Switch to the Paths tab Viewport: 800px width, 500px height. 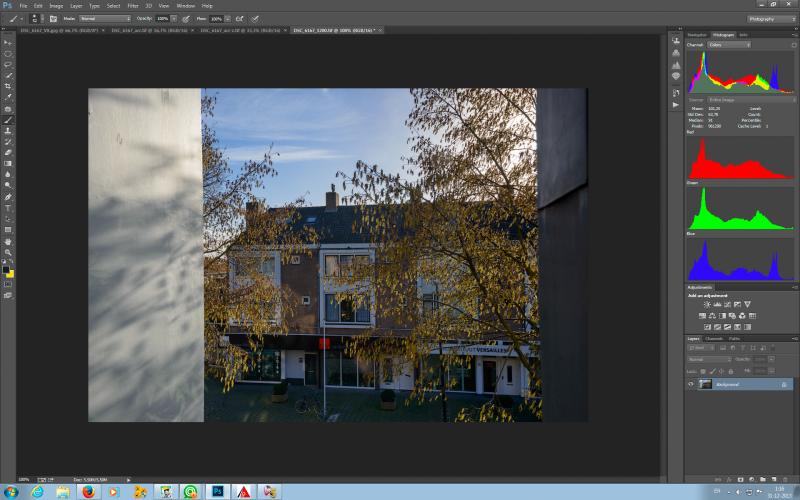735,339
